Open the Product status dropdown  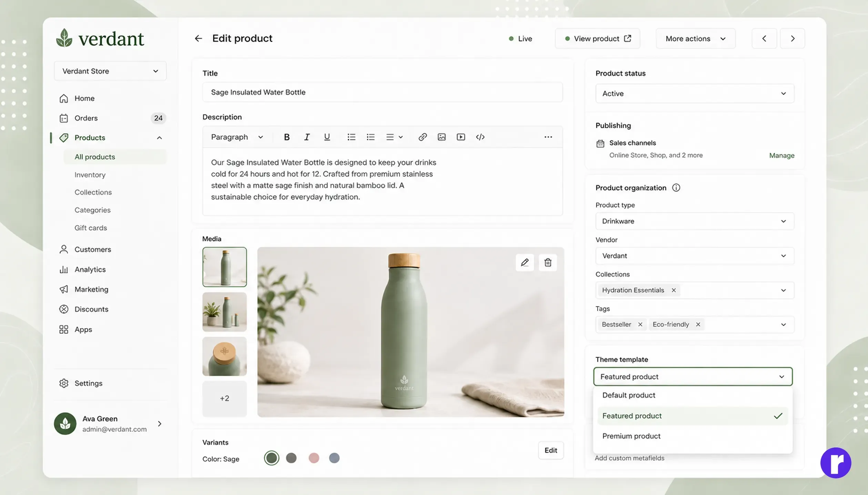(x=695, y=93)
